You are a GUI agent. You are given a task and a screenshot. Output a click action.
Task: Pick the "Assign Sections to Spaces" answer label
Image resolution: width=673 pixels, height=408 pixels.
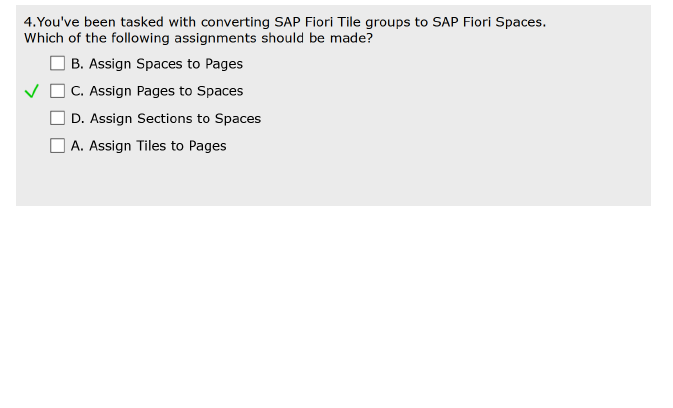coord(175,118)
